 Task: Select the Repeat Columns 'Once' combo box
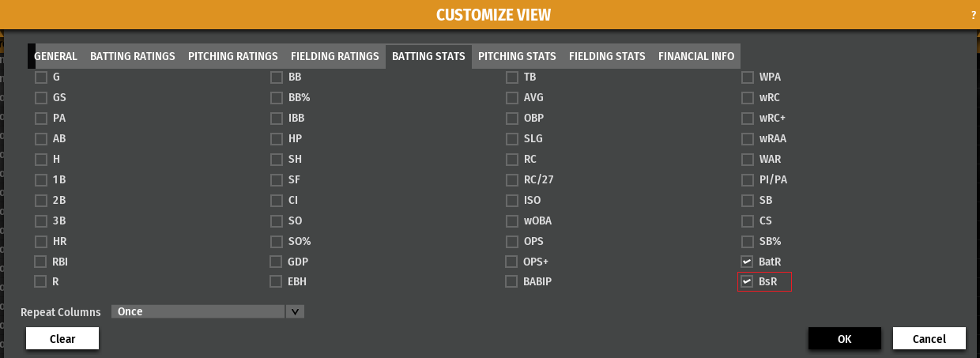[x=198, y=312]
